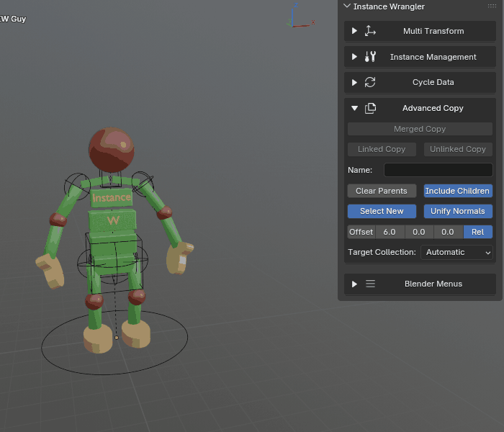
Task: Click the Offset label
Action: click(x=361, y=232)
